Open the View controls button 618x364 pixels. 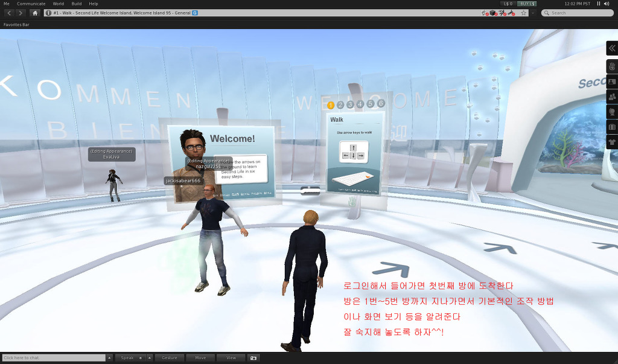[x=231, y=358]
